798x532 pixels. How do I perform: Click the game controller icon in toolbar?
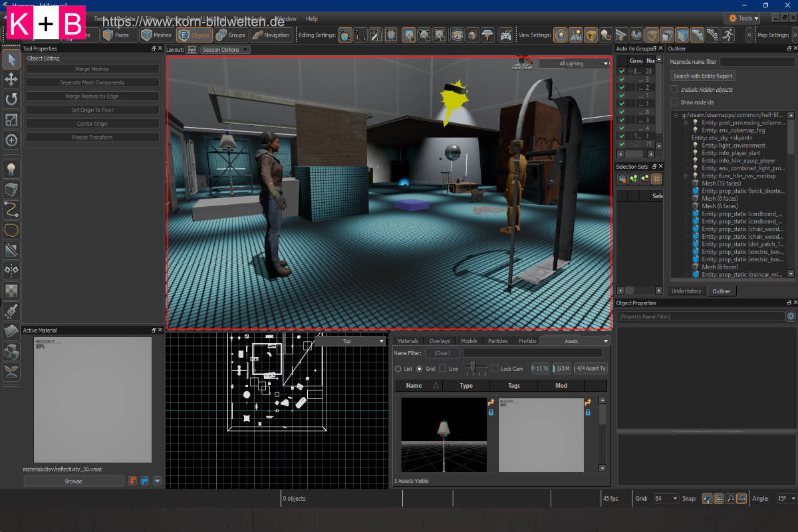click(x=506, y=35)
